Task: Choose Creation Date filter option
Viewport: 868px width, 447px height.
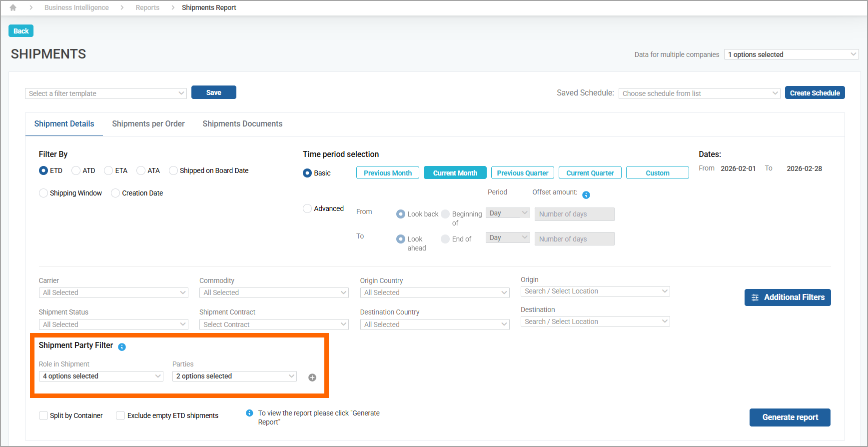Action: coord(115,193)
